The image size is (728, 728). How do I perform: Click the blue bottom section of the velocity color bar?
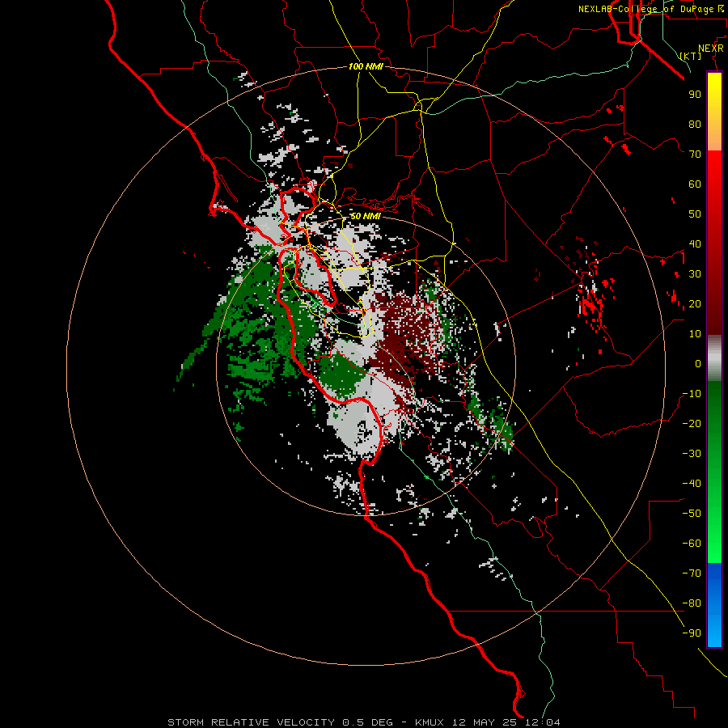[714, 604]
